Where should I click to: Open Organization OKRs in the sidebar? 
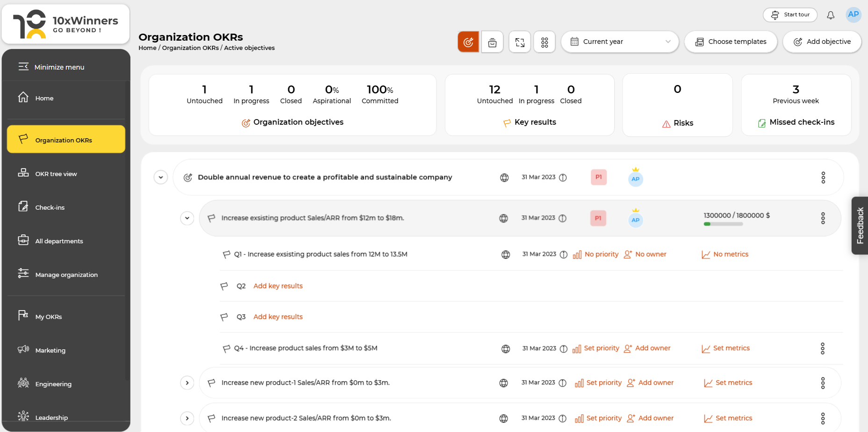66,139
